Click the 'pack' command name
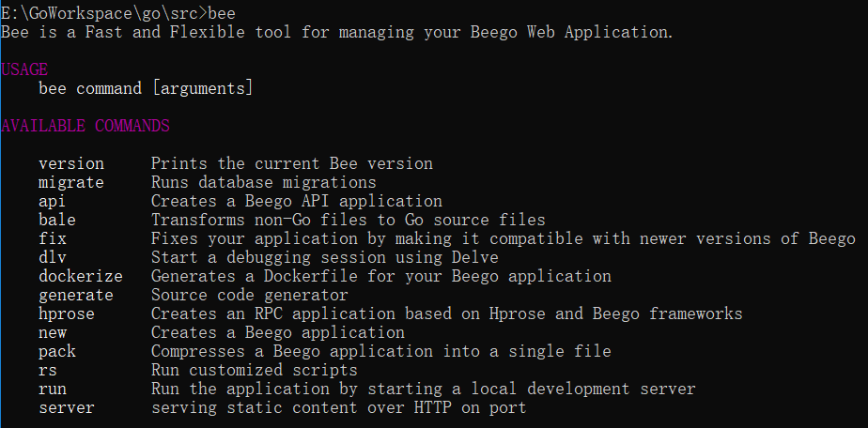This screenshot has width=868, height=428. click(57, 351)
